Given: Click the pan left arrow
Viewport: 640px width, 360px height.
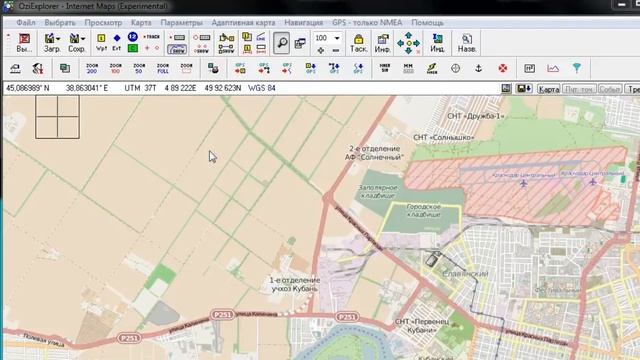Looking at the screenshot, I should coord(400,43).
